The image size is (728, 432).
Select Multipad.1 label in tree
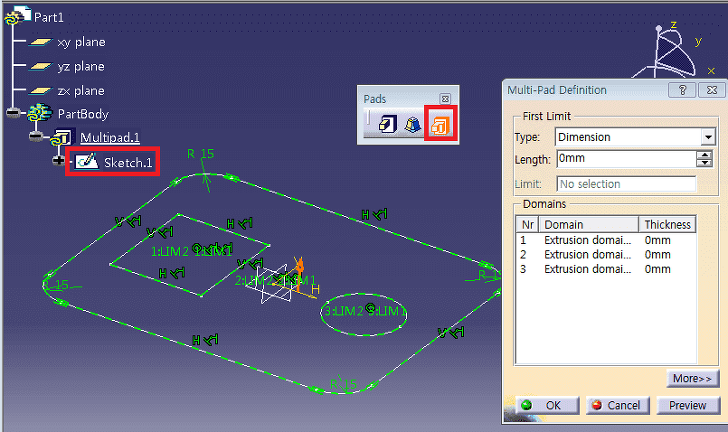pos(110,137)
